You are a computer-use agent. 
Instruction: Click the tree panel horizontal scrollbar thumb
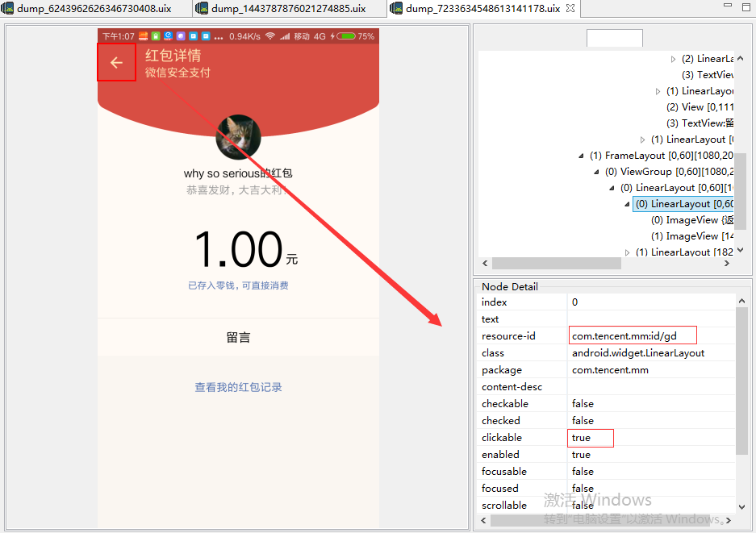point(557,263)
